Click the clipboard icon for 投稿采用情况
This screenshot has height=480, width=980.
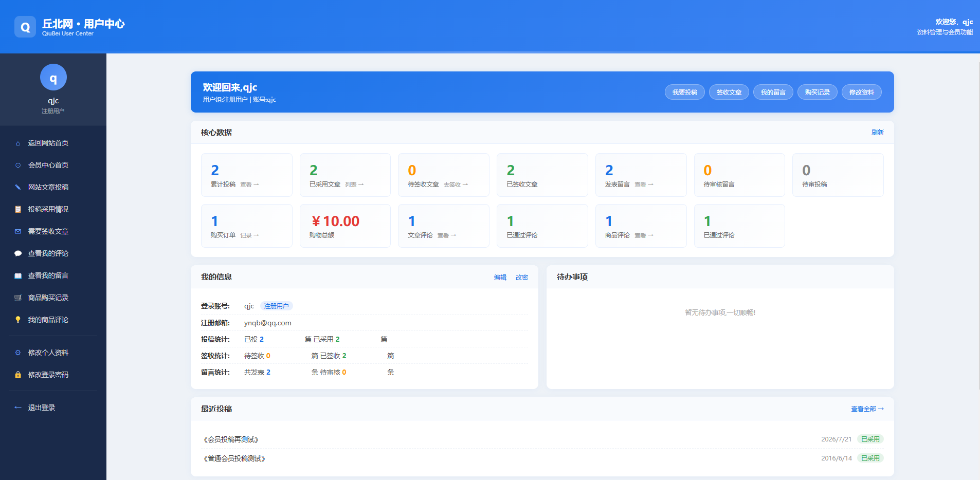pos(18,209)
